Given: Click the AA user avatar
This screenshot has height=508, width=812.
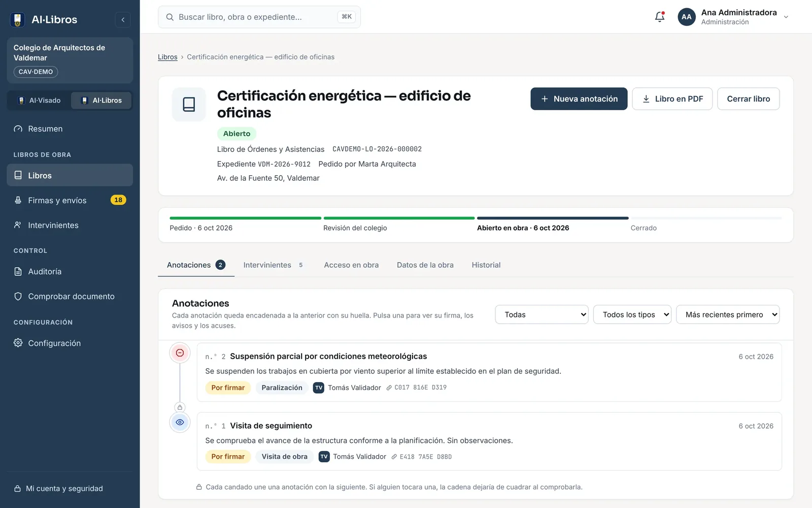Looking at the screenshot, I should click(686, 17).
